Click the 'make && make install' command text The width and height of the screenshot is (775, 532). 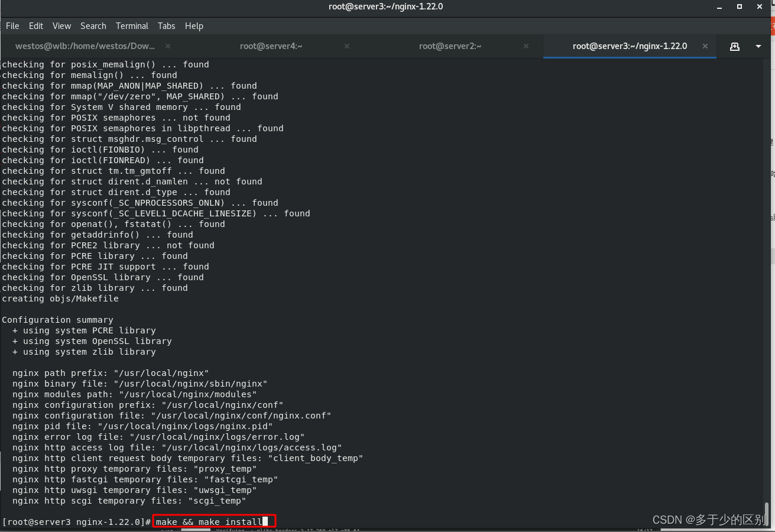coord(209,522)
